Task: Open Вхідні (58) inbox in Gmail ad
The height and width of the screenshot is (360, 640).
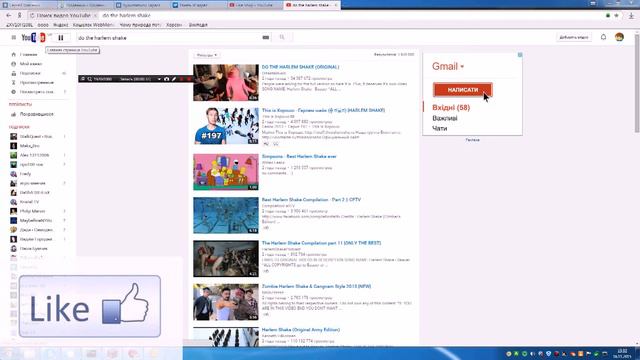Action: (x=451, y=107)
